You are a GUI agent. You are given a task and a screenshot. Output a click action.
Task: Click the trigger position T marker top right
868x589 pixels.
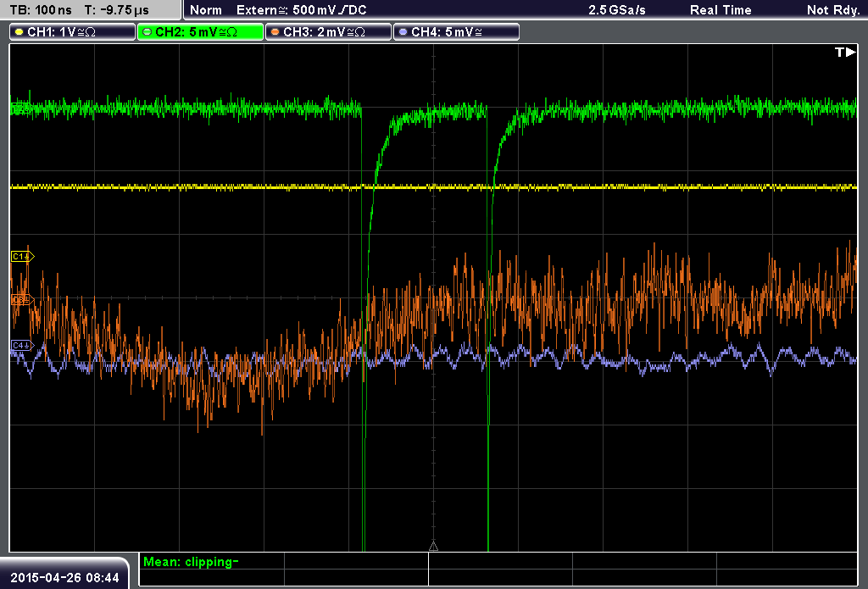845,52
